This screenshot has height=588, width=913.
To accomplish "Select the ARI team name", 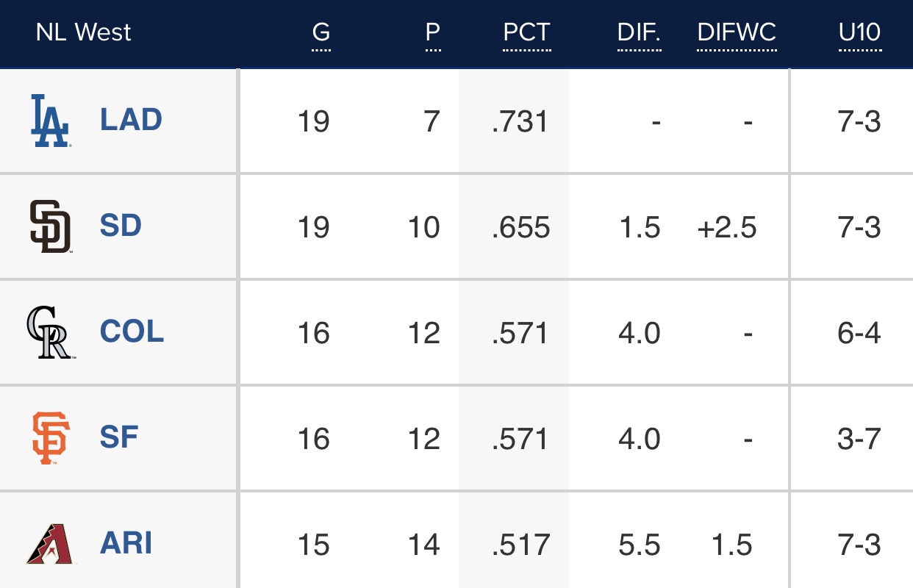I will (x=126, y=543).
